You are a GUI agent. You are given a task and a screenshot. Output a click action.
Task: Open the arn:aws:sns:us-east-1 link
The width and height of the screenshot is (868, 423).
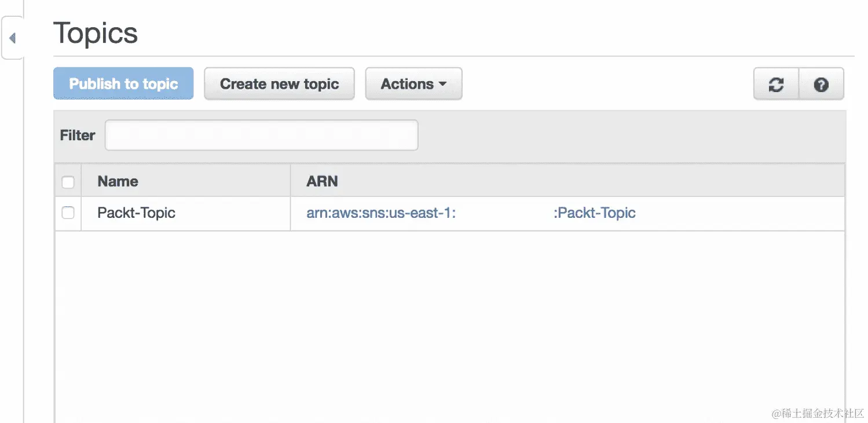click(x=381, y=213)
